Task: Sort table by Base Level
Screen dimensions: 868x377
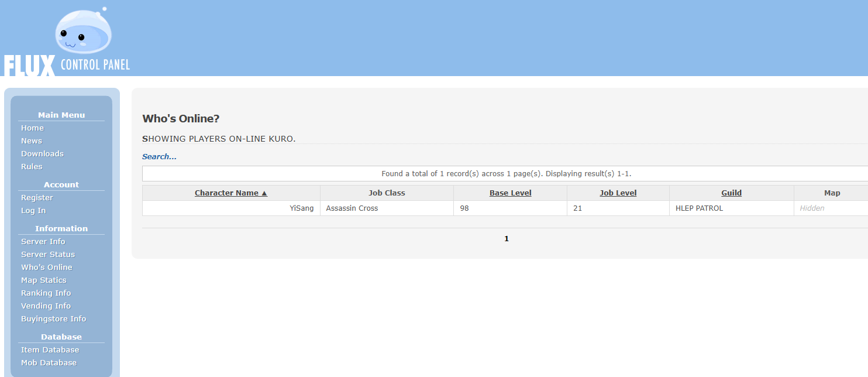Action: 511,193
